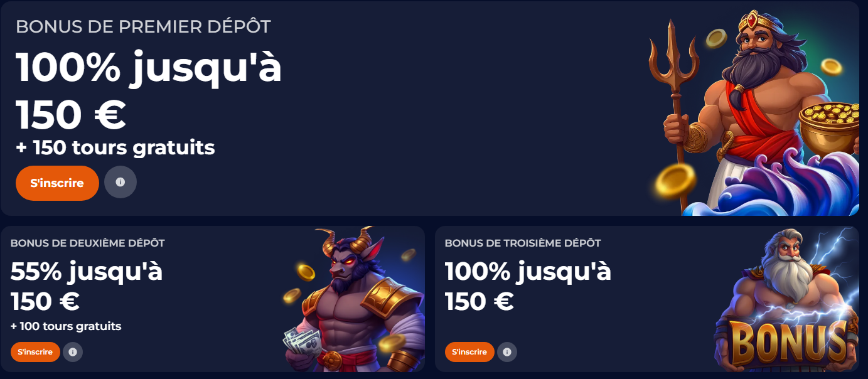The width and height of the screenshot is (868, 379).
Task: Click the '+ 150 tours gratuits' text
Action: (x=115, y=147)
